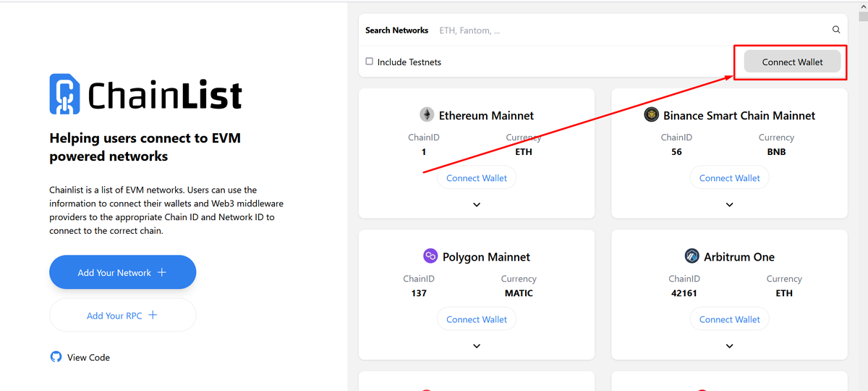Expand the Ethereum Mainnet card chevron
The width and height of the screenshot is (868, 391).
tap(477, 205)
